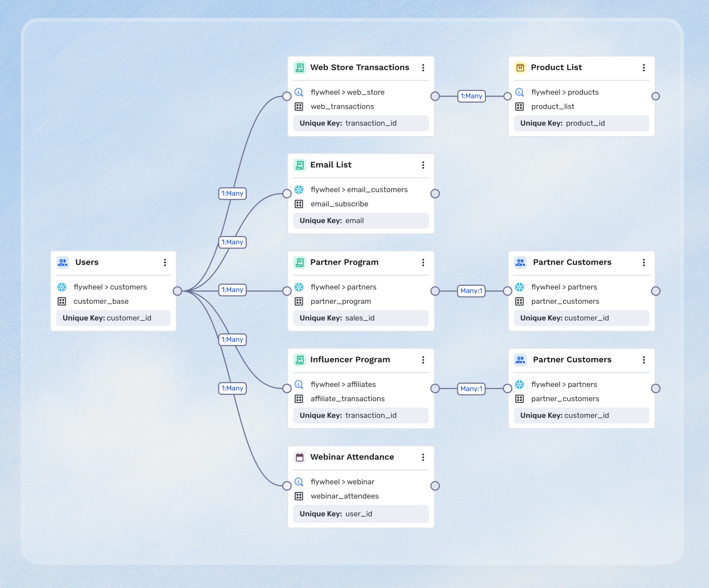Expand the Product List kebab menu

point(644,67)
